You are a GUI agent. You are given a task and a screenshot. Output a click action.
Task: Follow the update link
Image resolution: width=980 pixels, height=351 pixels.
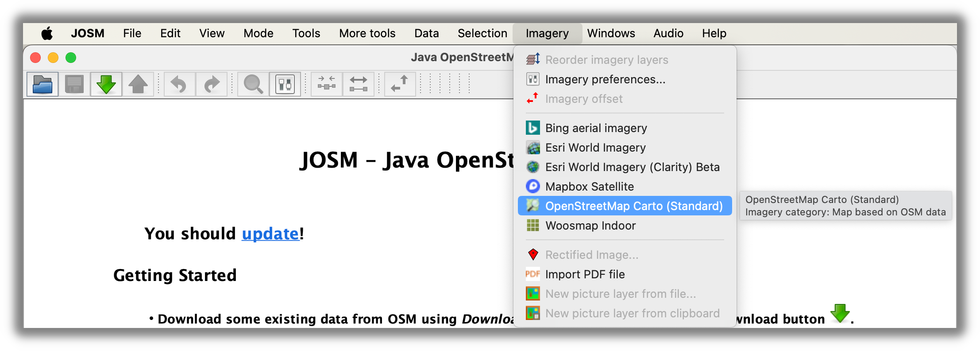(270, 234)
